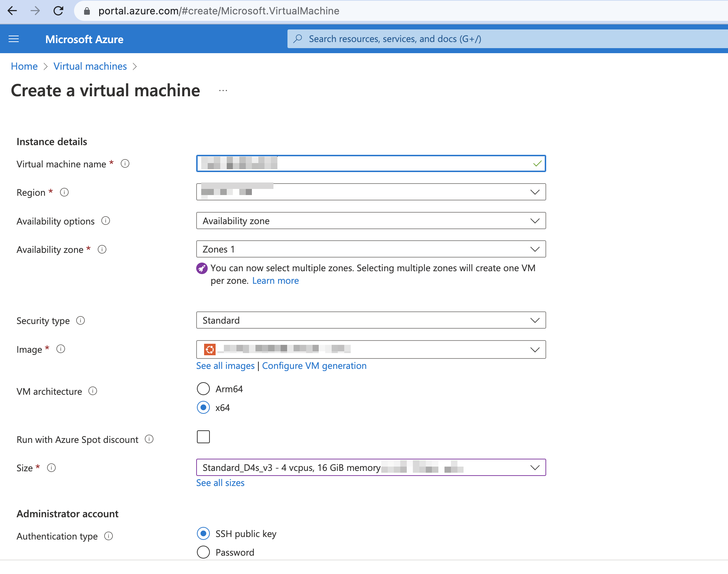Reload the page with refresh icon
Screen dimensions: 728x574
(58, 11)
